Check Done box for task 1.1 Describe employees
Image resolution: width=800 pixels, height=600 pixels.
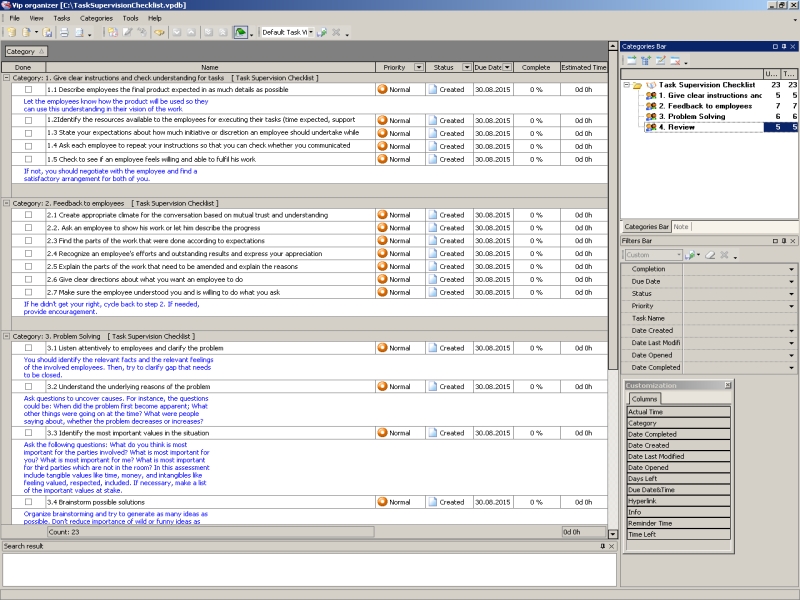[28, 90]
